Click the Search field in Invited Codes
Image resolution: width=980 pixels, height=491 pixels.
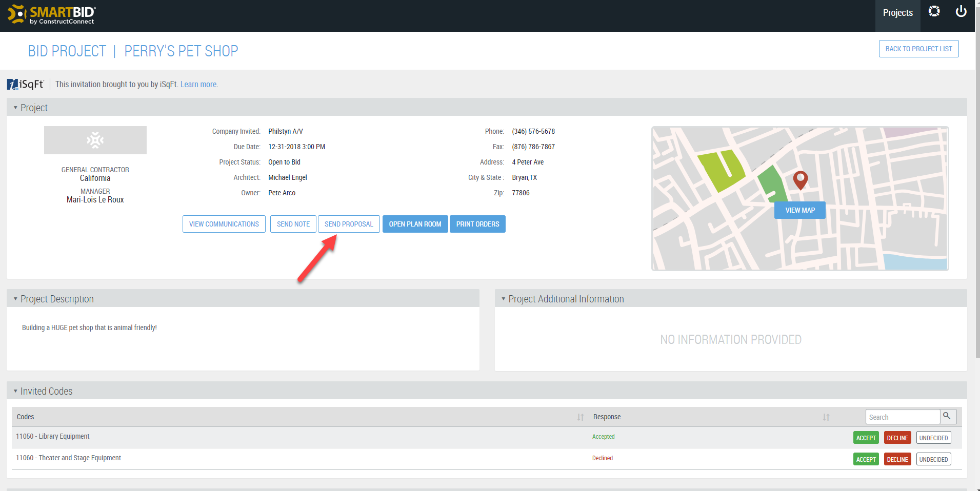point(903,416)
